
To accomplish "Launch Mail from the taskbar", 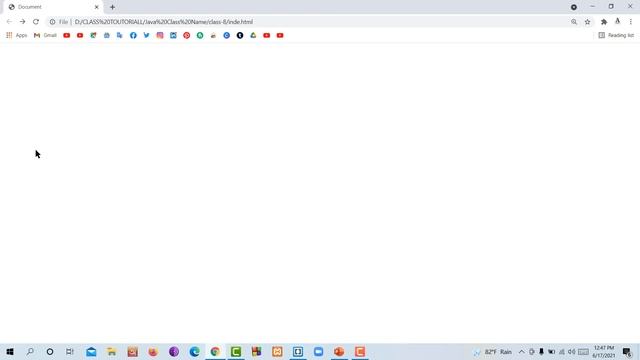I will [91, 351].
